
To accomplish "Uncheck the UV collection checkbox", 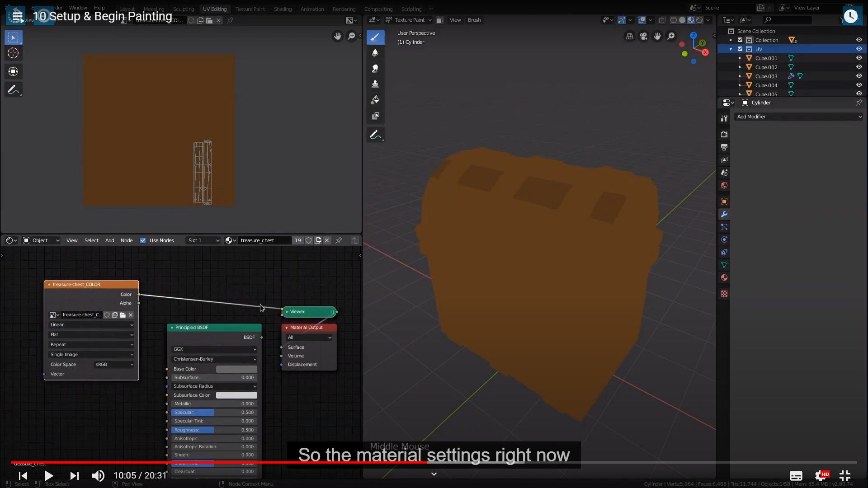I will pos(740,49).
